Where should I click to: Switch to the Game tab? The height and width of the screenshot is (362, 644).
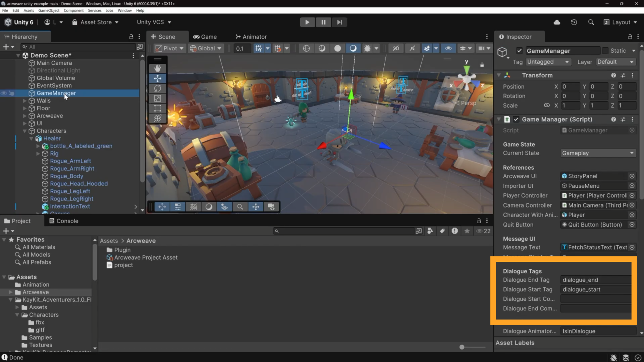pos(205,37)
